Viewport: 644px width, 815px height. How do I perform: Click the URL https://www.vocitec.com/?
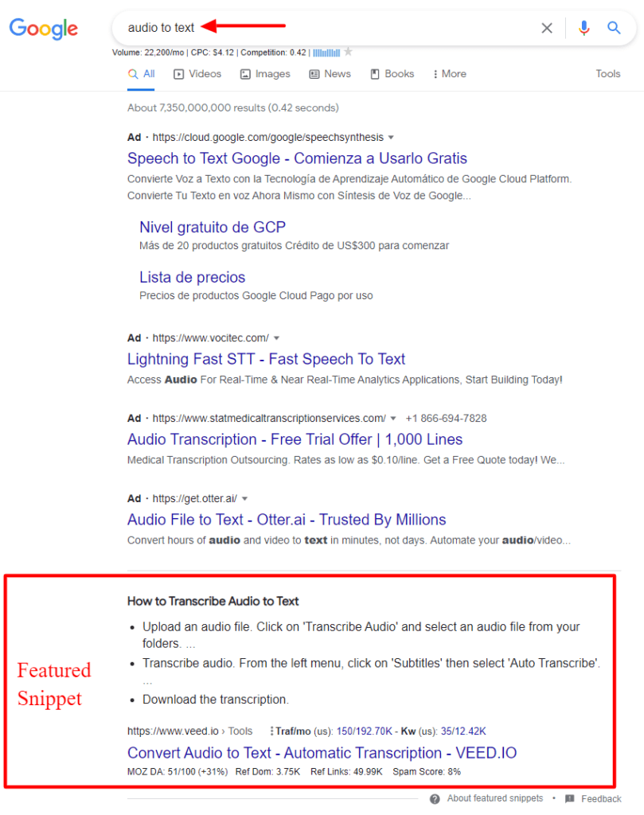pyautogui.click(x=210, y=337)
